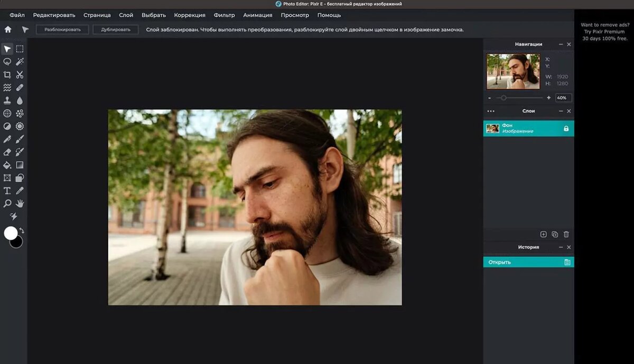Zoom out with the navigator minus button
The image size is (634, 364).
click(490, 98)
